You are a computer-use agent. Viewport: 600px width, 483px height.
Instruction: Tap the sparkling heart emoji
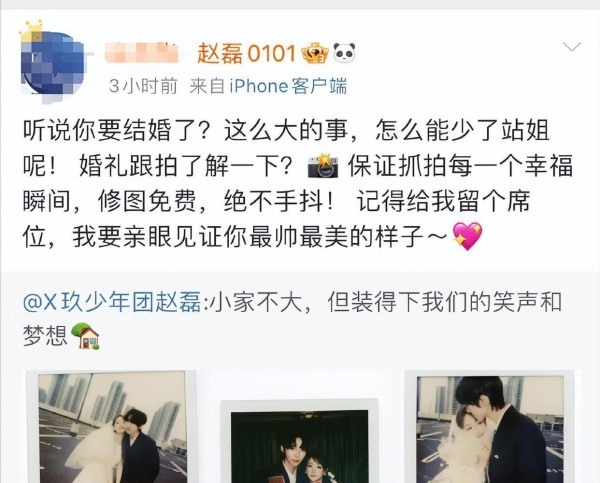[x=468, y=236]
